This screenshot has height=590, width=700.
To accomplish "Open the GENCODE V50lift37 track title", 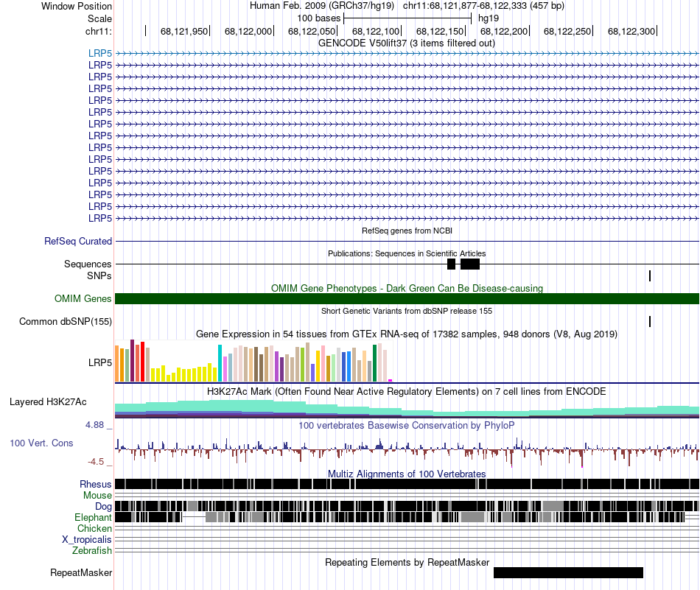I will point(407,43).
